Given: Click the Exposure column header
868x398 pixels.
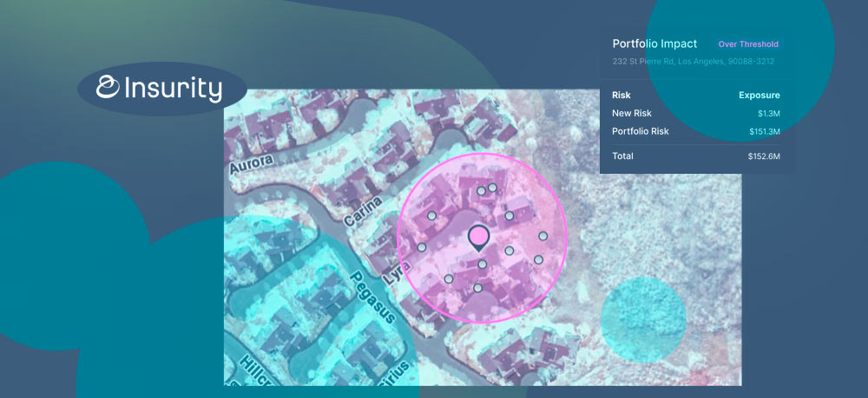Looking at the screenshot, I should tap(759, 96).
